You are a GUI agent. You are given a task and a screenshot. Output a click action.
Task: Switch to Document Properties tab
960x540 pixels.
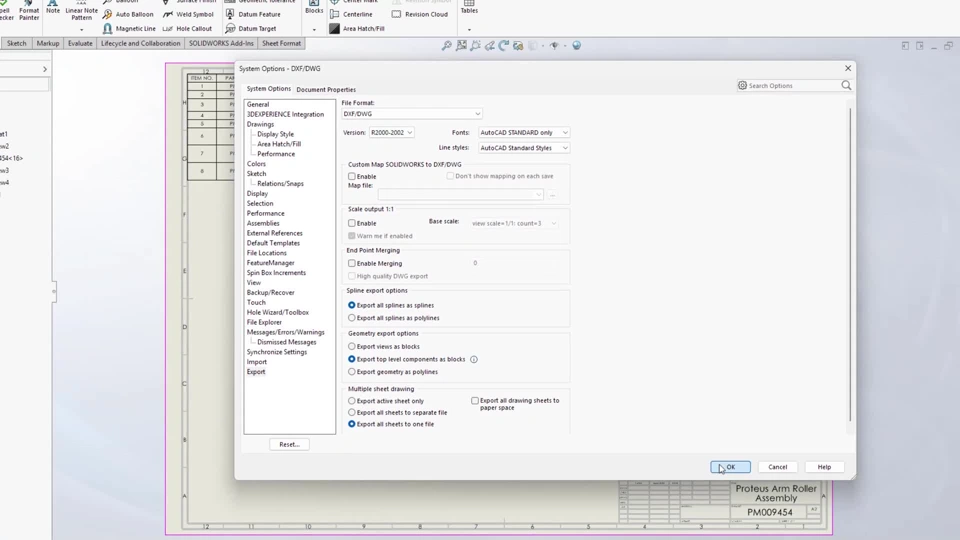point(326,89)
